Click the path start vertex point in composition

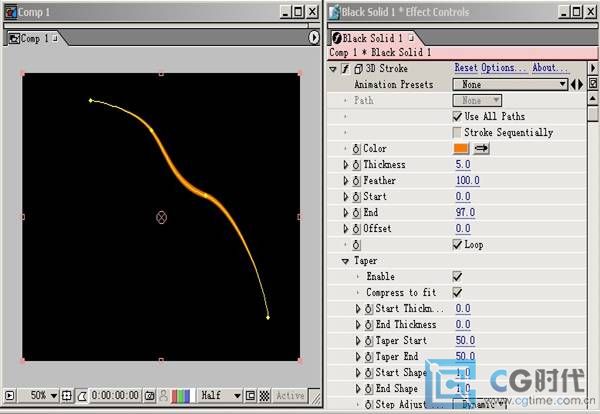pyautogui.click(x=91, y=101)
